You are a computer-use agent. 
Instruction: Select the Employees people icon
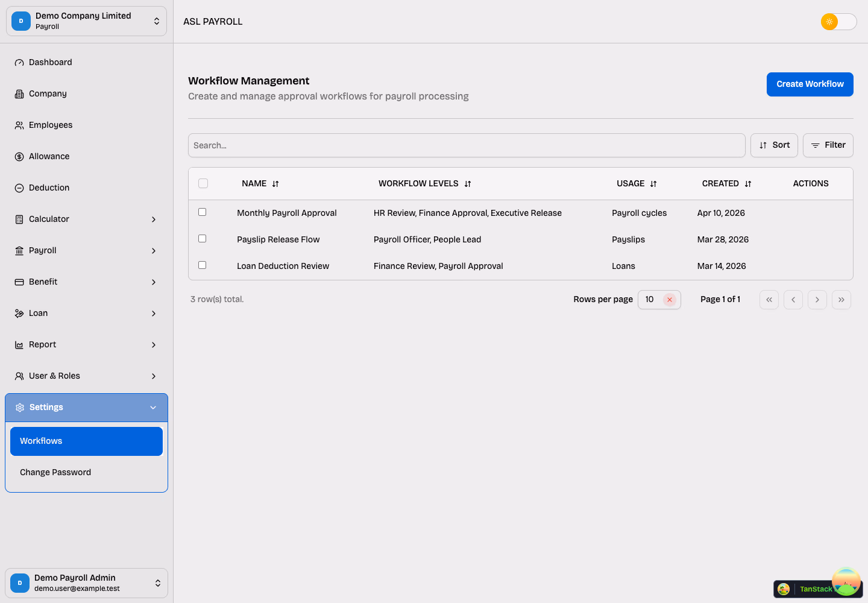(x=19, y=125)
